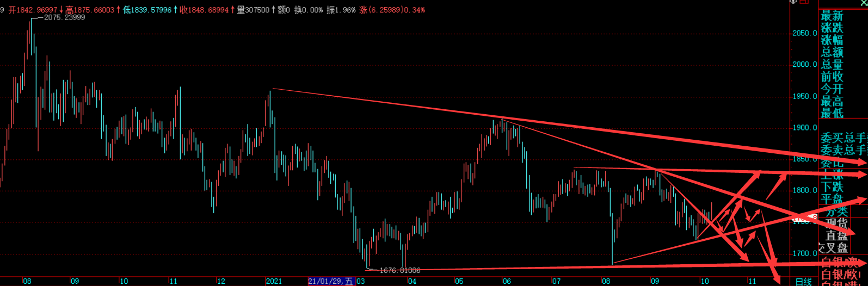Click the 1900.0 price level on axis
Image resolution: width=868 pixels, height=286 pixels.
804,128
